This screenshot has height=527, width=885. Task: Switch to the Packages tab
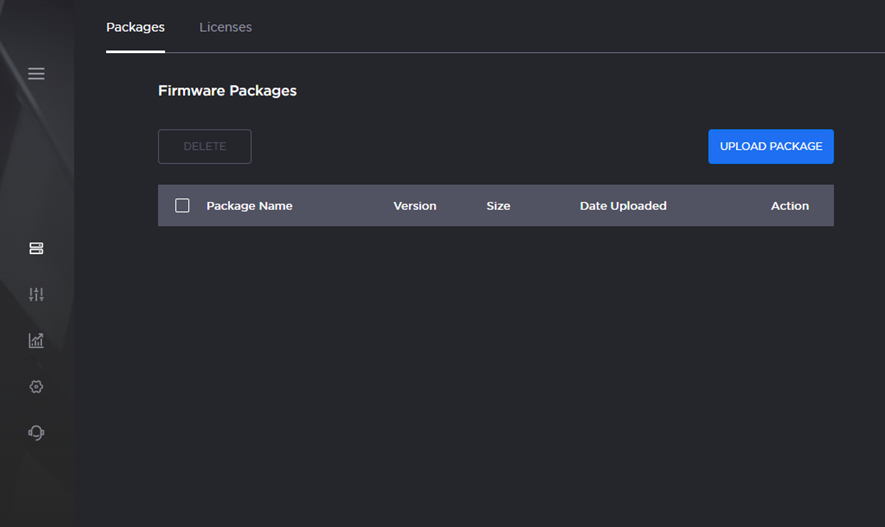click(135, 27)
